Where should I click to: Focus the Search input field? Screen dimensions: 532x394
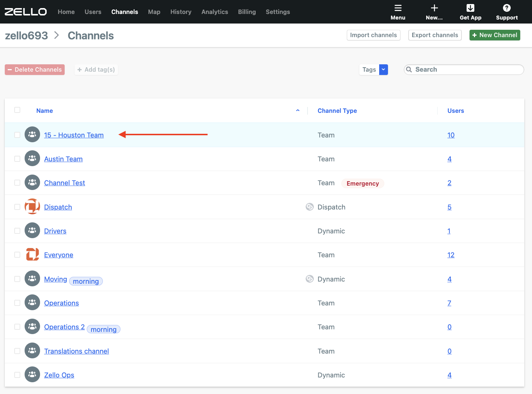464,69
